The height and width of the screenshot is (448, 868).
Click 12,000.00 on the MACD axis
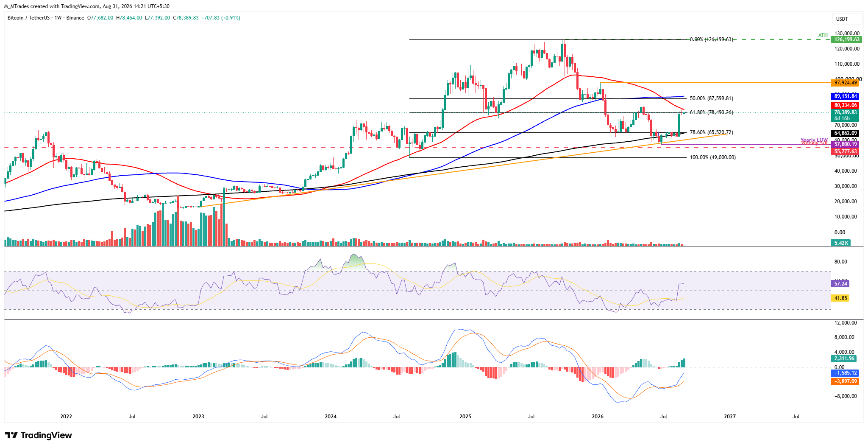tap(846, 323)
